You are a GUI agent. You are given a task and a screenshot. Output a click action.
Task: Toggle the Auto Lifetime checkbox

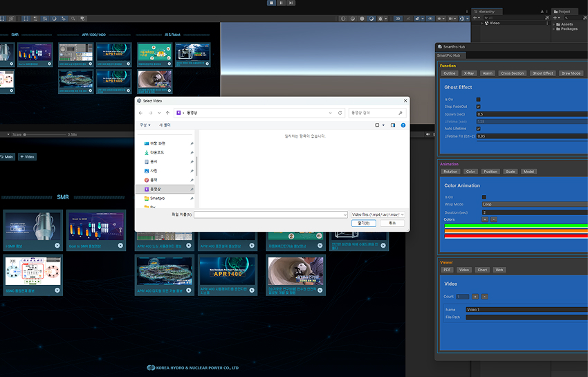(x=478, y=129)
